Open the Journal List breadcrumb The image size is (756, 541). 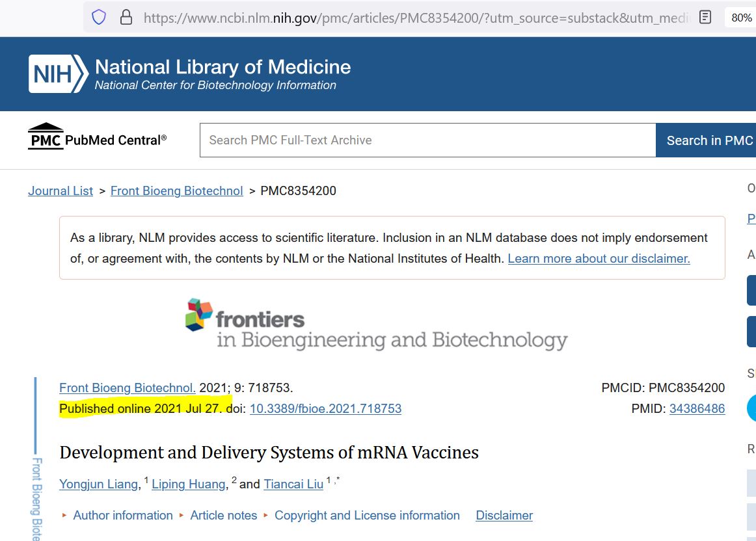[x=61, y=191]
